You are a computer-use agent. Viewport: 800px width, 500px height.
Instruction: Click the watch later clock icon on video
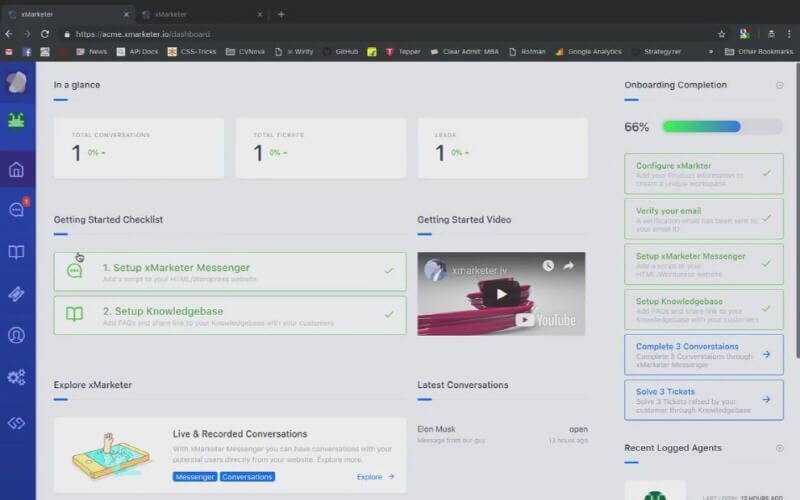tap(548, 265)
